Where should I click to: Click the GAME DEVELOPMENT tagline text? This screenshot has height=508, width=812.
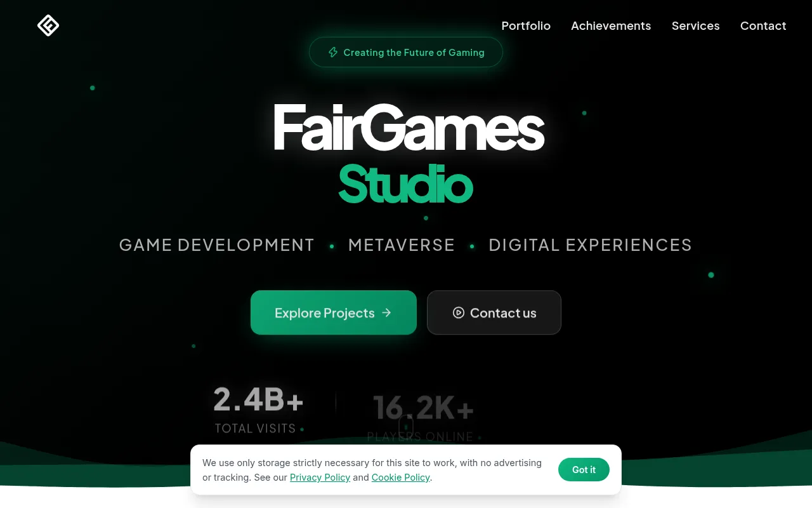pyautogui.click(x=217, y=245)
